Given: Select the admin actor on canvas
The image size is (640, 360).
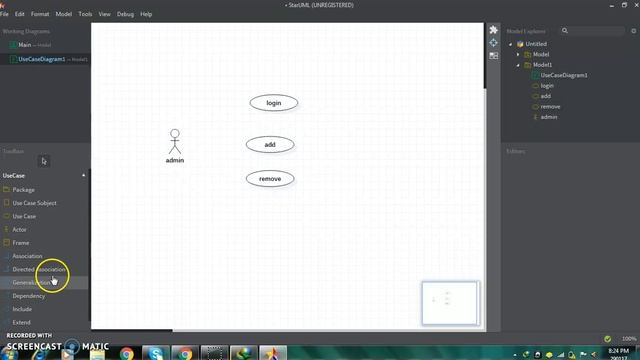Looking at the screenshot, I should (x=175, y=146).
